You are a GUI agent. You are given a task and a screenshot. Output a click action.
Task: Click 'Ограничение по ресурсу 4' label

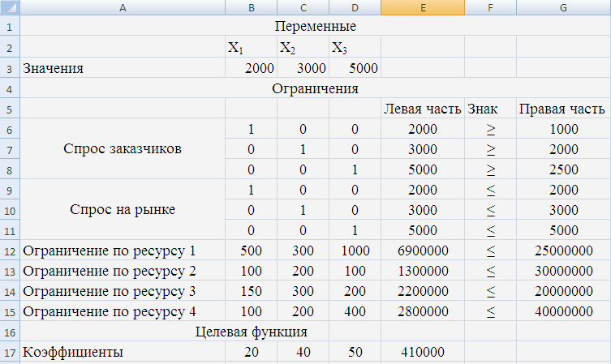coord(123,311)
